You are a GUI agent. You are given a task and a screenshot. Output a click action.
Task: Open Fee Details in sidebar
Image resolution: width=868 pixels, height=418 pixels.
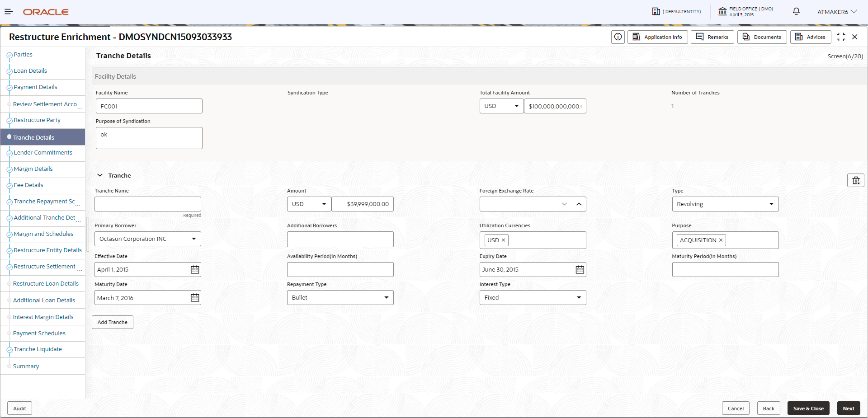[x=28, y=185]
